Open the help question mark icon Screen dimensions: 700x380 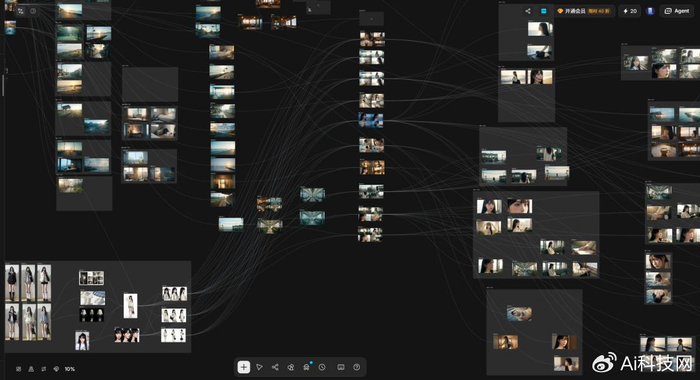[x=356, y=367]
